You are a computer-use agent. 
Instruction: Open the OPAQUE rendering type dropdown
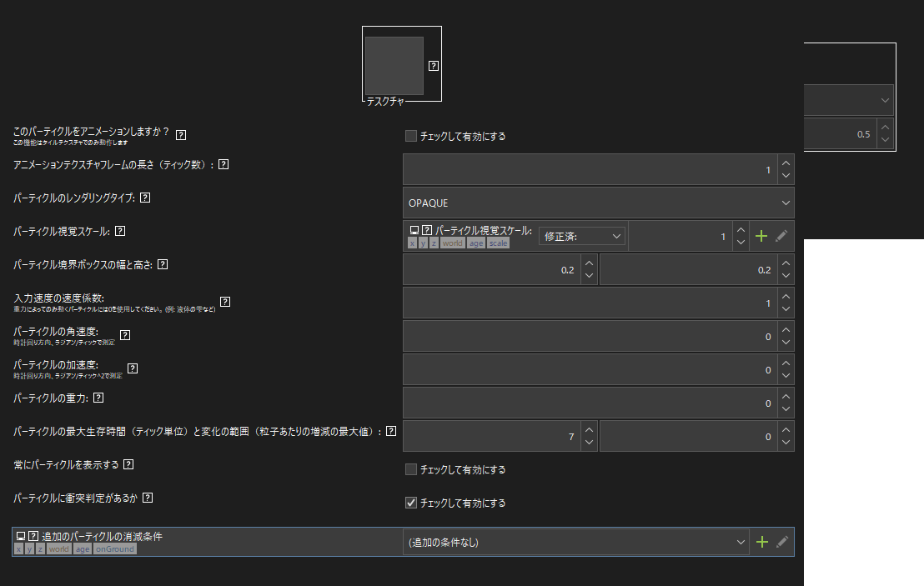point(598,203)
